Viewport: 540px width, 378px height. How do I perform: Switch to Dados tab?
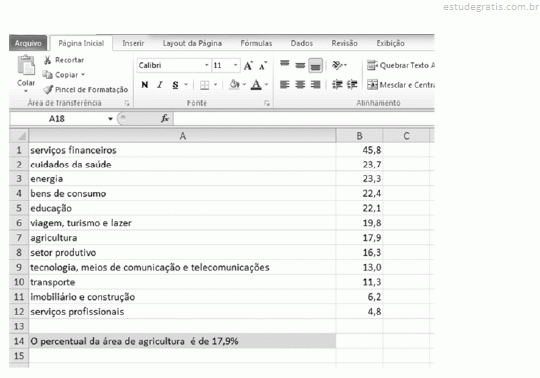[x=302, y=43]
